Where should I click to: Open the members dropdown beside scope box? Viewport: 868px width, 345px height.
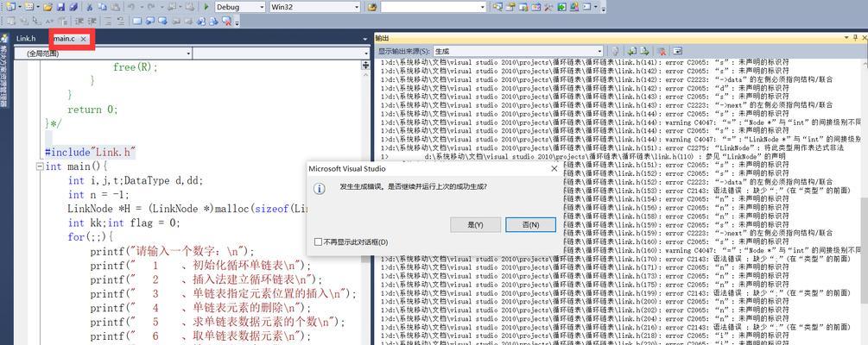(366, 53)
